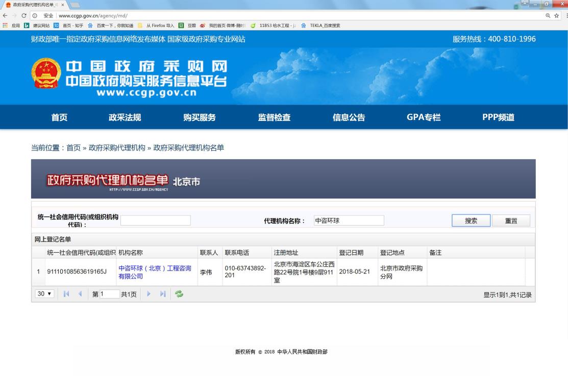The height and width of the screenshot is (392, 568).
Task: Click the 统一社会信用代码 input field
Action: click(155, 220)
